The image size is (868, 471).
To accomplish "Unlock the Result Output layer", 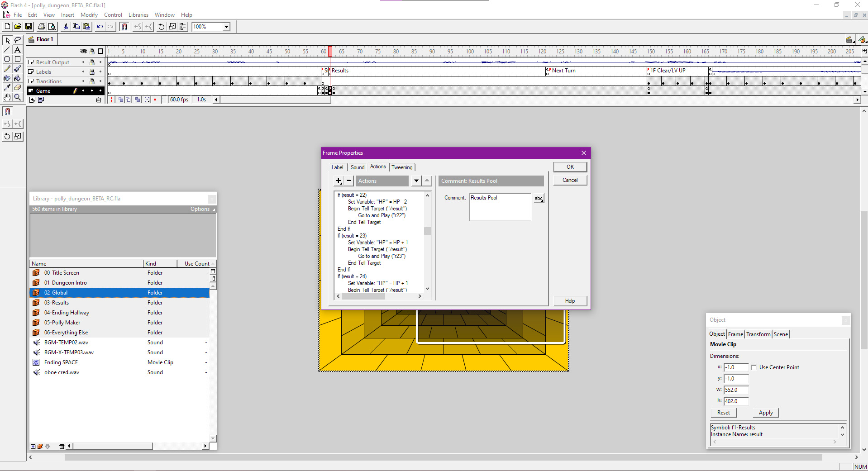I will tap(92, 62).
